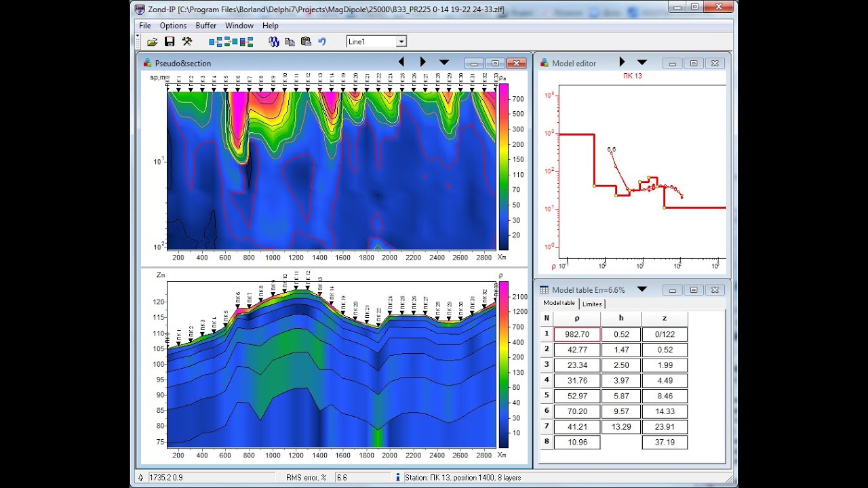
Task: Expand the down-arrow menu in Model table header
Action: click(x=642, y=289)
